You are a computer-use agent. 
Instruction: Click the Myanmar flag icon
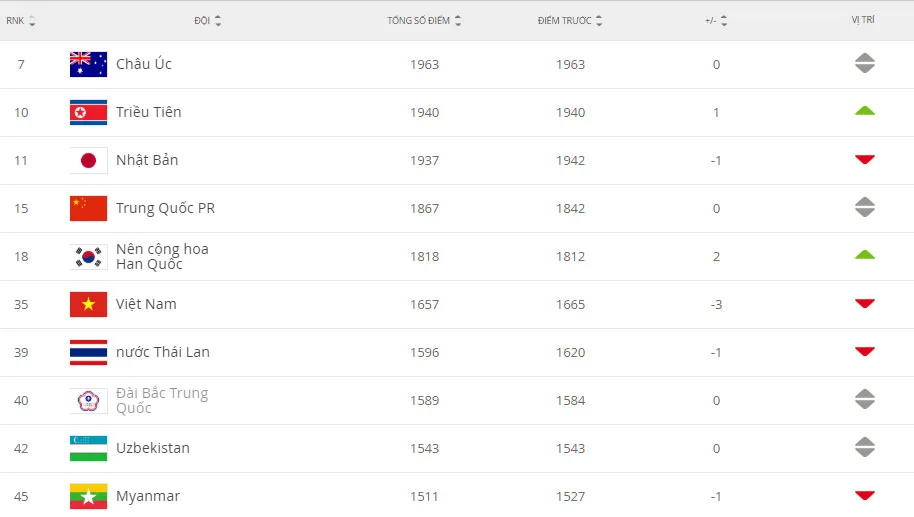89,496
